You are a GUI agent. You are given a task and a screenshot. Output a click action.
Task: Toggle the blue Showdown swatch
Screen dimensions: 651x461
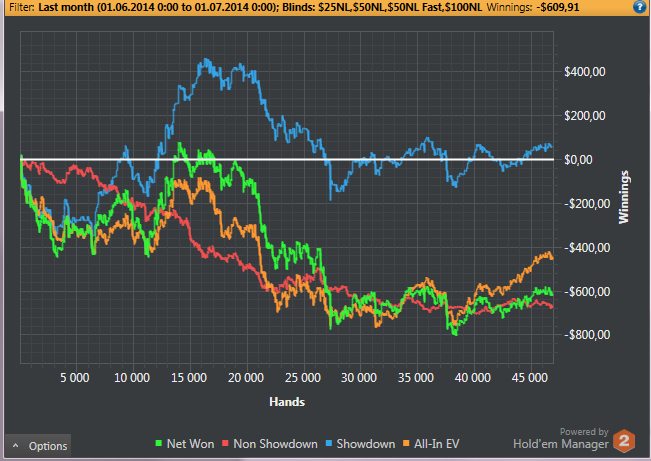point(329,444)
